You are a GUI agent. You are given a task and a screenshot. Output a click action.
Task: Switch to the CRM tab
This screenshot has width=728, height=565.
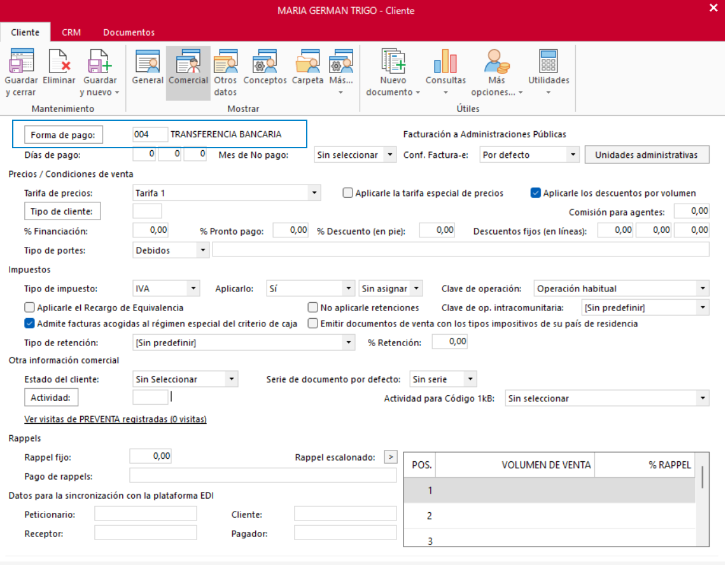point(71,32)
